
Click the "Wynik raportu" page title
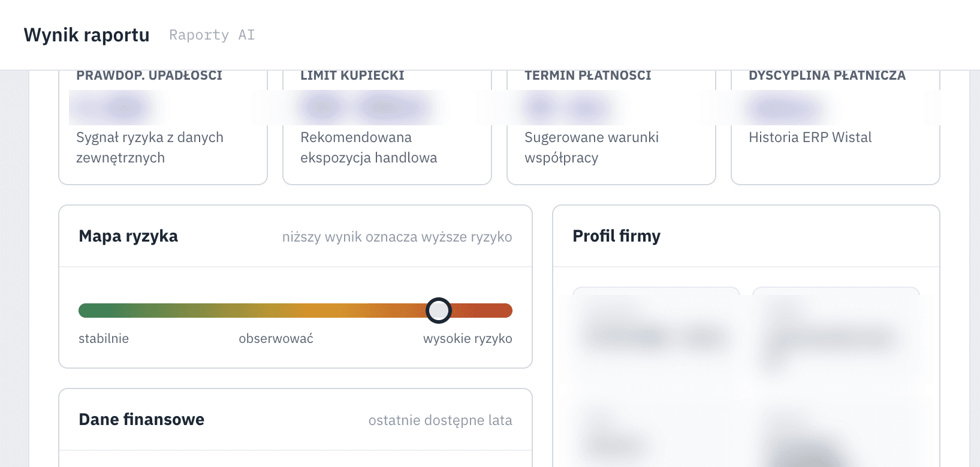[x=86, y=35]
